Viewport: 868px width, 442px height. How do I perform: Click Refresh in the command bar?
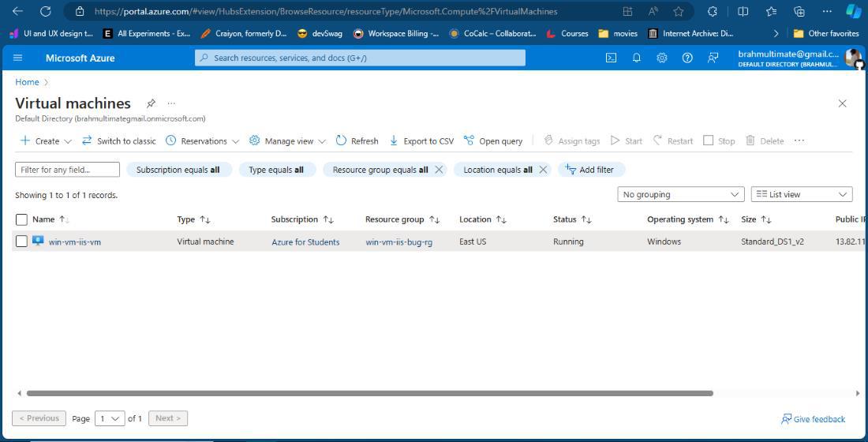tap(357, 141)
